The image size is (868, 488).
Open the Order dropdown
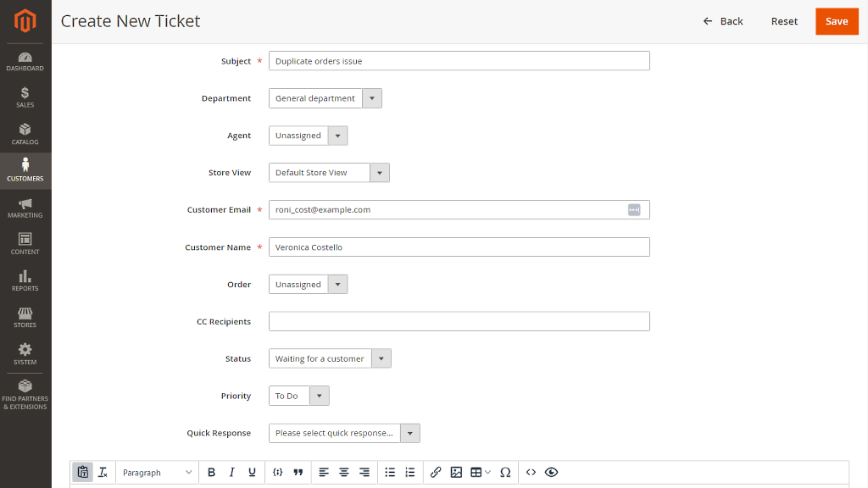309,285
